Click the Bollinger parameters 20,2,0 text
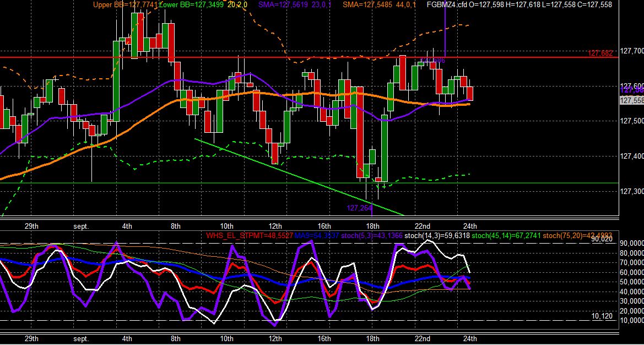The image size is (644, 345). [239, 5]
